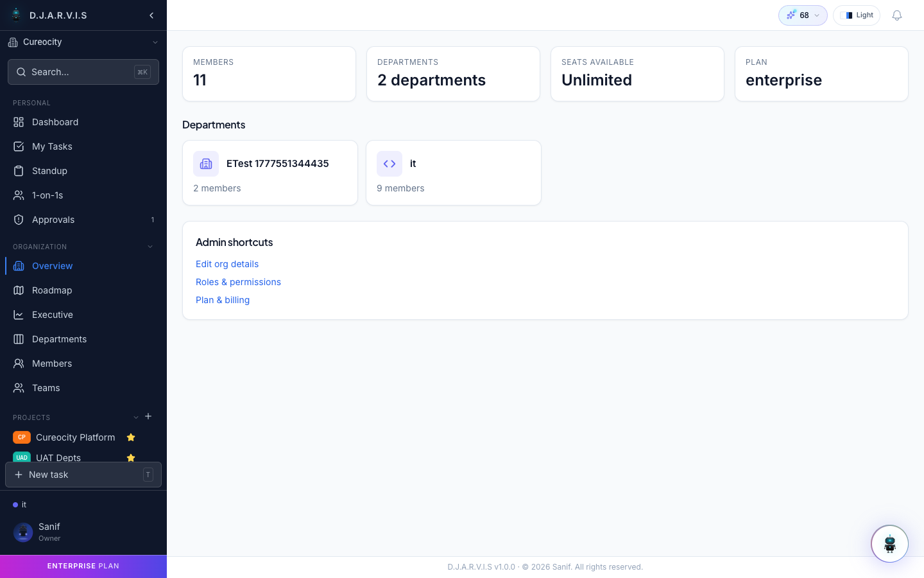Screen dimensions: 924x578
Task: Click the Executive chart icon
Action: (x=19, y=315)
